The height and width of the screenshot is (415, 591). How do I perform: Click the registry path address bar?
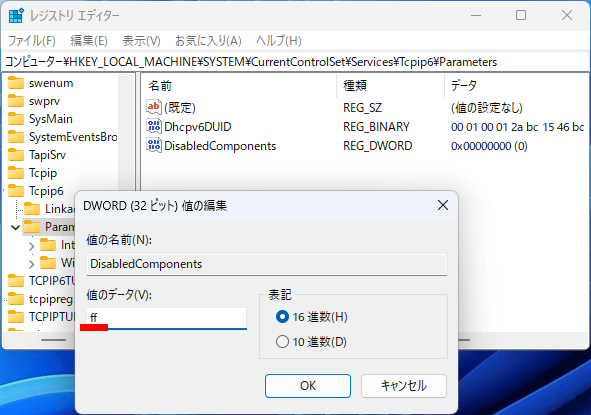[296, 62]
